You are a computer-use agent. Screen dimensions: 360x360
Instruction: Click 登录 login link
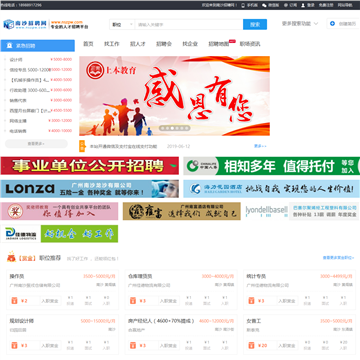tap(311, 5)
